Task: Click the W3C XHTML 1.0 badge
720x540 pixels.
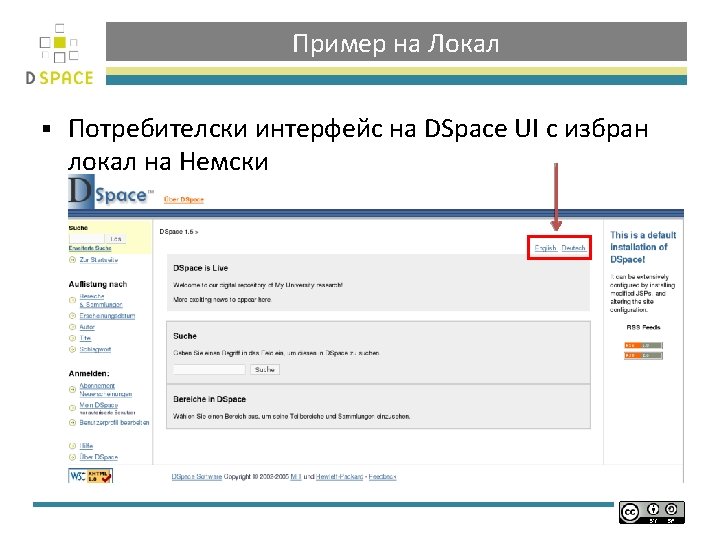Action: [x=90, y=476]
